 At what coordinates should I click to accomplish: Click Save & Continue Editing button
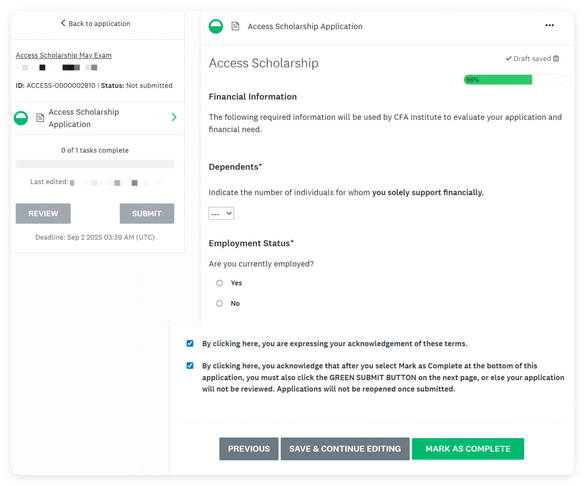pyautogui.click(x=345, y=449)
